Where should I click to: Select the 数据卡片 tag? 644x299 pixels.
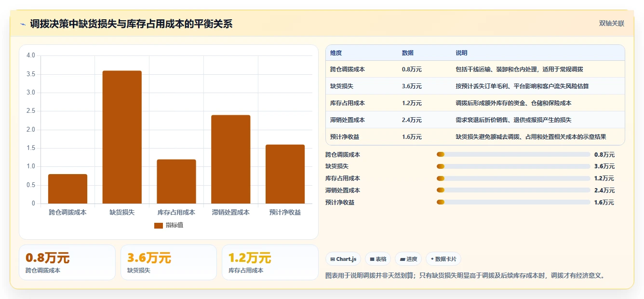(443, 259)
